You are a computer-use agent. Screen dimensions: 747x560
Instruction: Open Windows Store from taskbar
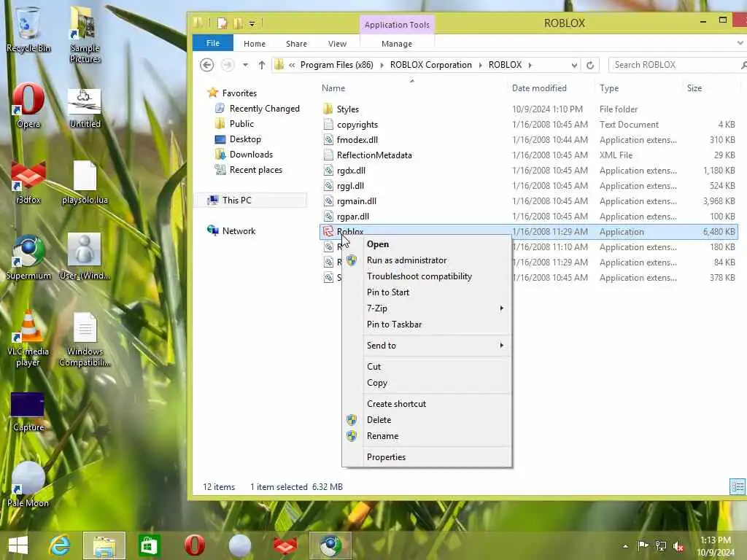pyautogui.click(x=149, y=545)
